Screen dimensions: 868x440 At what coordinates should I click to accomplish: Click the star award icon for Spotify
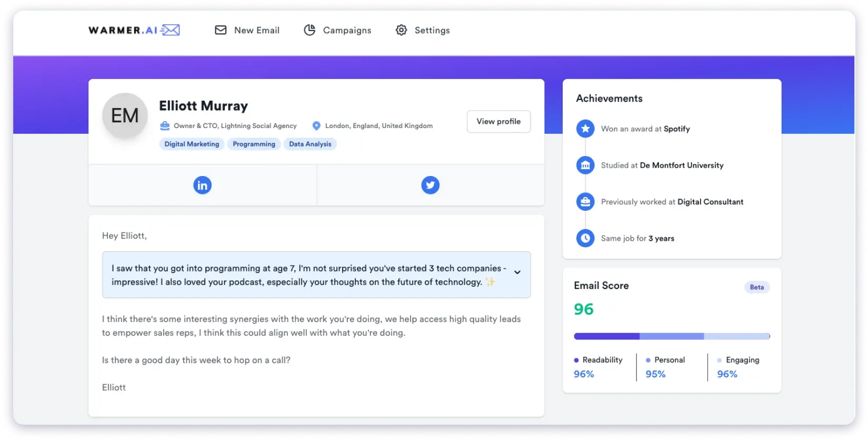pos(585,129)
